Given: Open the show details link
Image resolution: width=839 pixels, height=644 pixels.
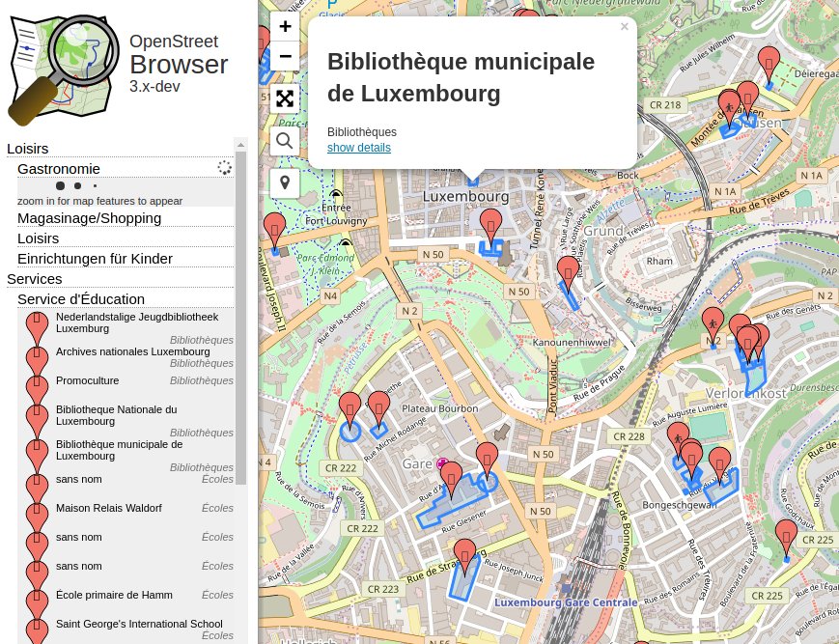Looking at the screenshot, I should [x=359, y=148].
